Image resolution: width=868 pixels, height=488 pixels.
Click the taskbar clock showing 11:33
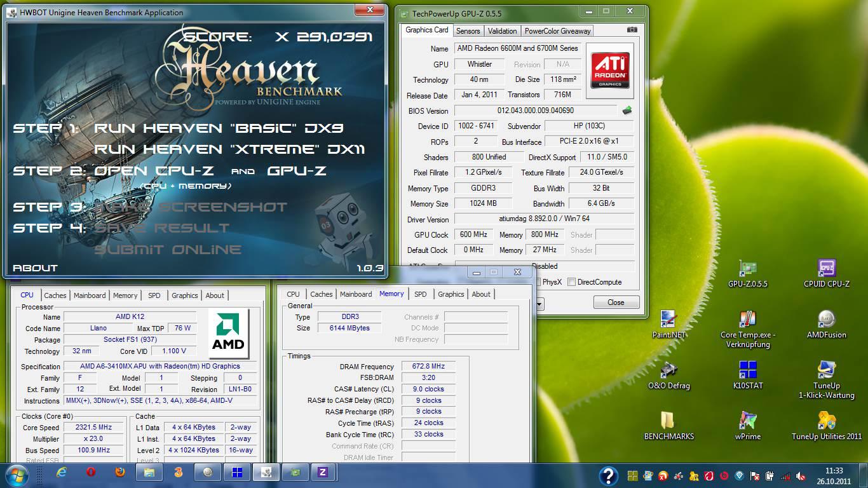(834, 471)
